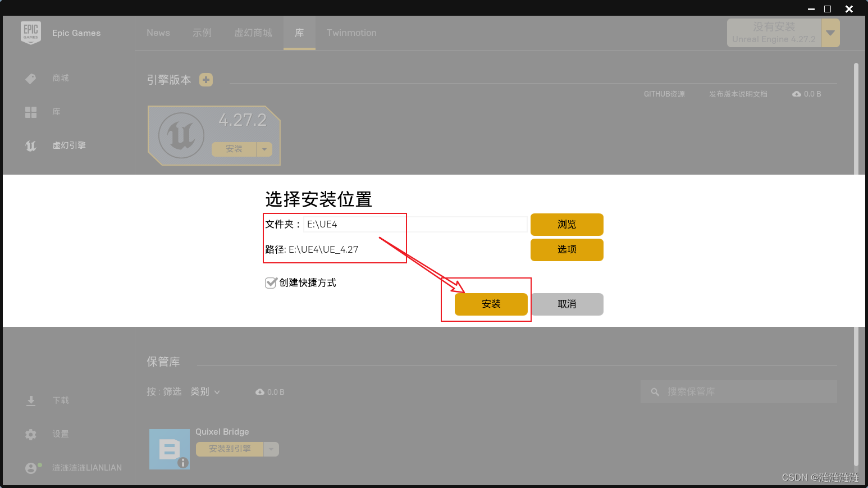This screenshot has height=488, width=868.
Task: Open dropdown arrow beside 安装到引擎
Action: (271, 449)
